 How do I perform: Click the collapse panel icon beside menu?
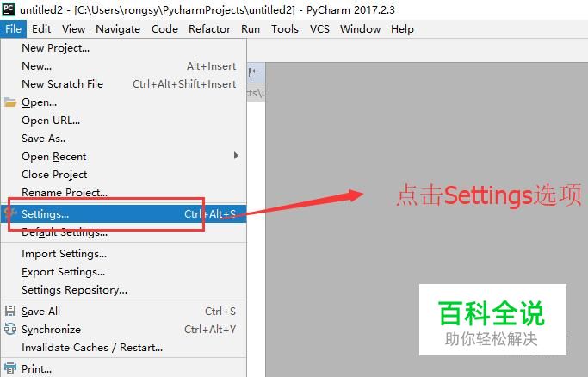pyautogui.click(x=254, y=71)
